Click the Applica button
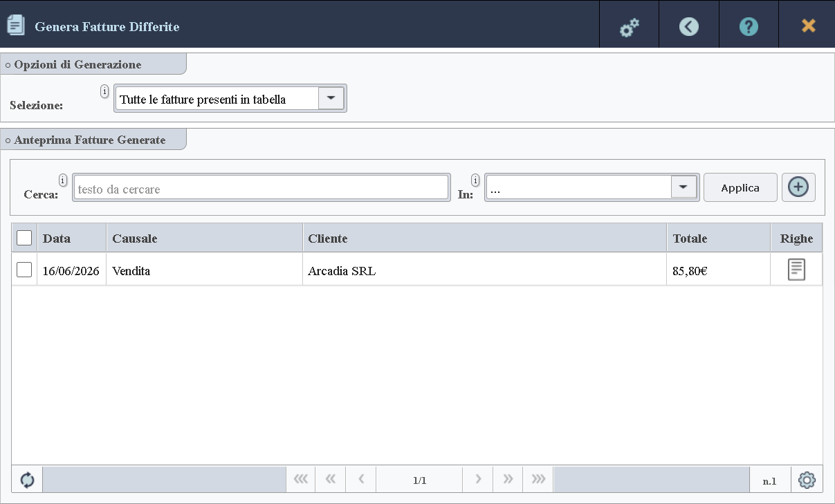This screenshot has height=504, width=835. (740, 187)
